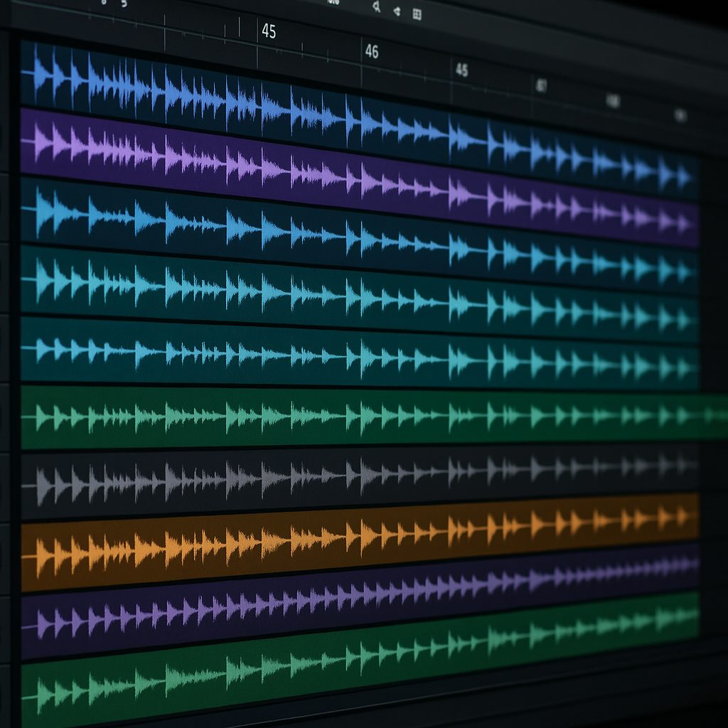Click the track header of the top blue track
Viewport: 728px width, 728px height.
[x=4, y=71]
